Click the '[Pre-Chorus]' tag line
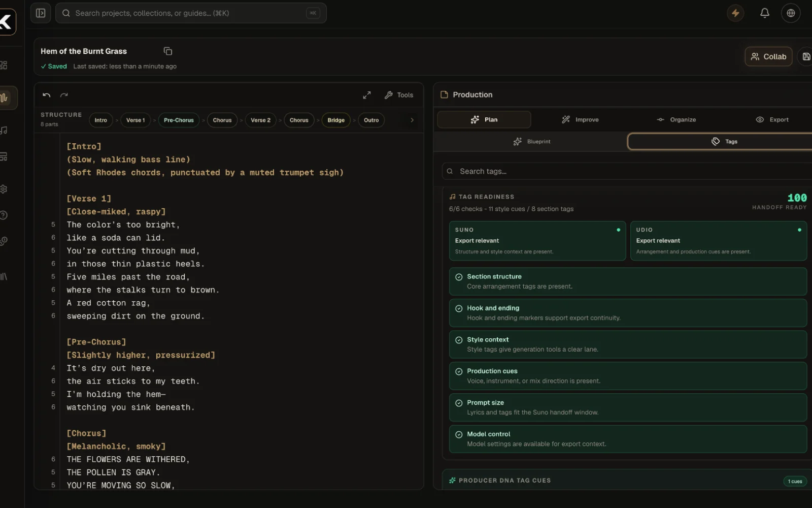This screenshot has height=508, width=812. [96, 342]
